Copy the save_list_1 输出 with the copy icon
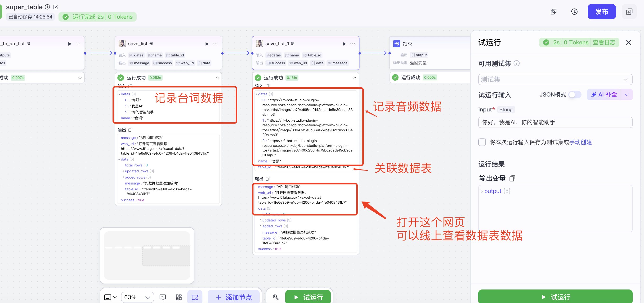This screenshot has height=303, width=644. pos(268,179)
